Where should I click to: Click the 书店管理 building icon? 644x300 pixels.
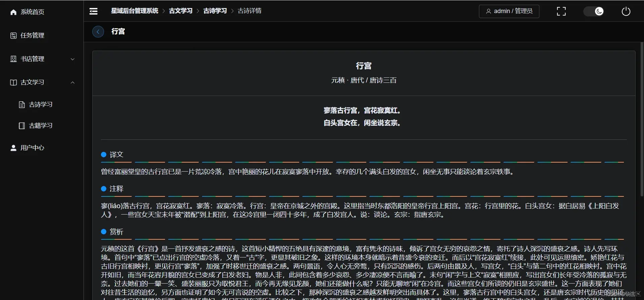(x=13, y=59)
